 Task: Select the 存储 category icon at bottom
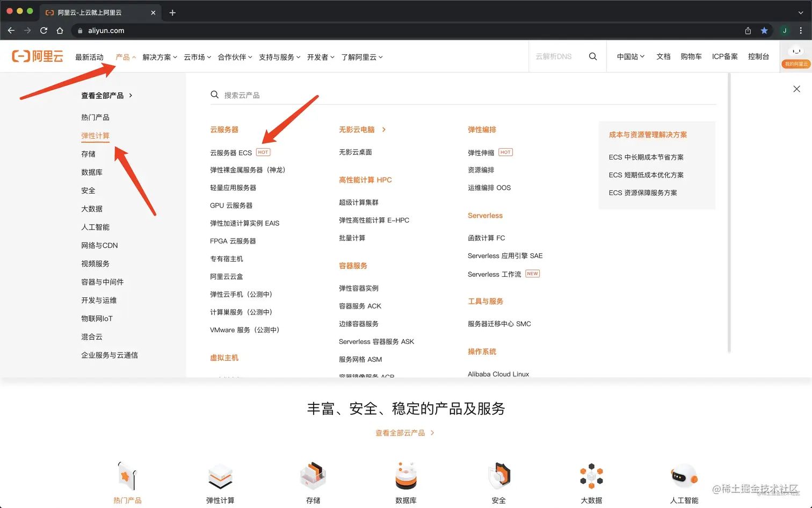pyautogui.click(x=313, y=476)
